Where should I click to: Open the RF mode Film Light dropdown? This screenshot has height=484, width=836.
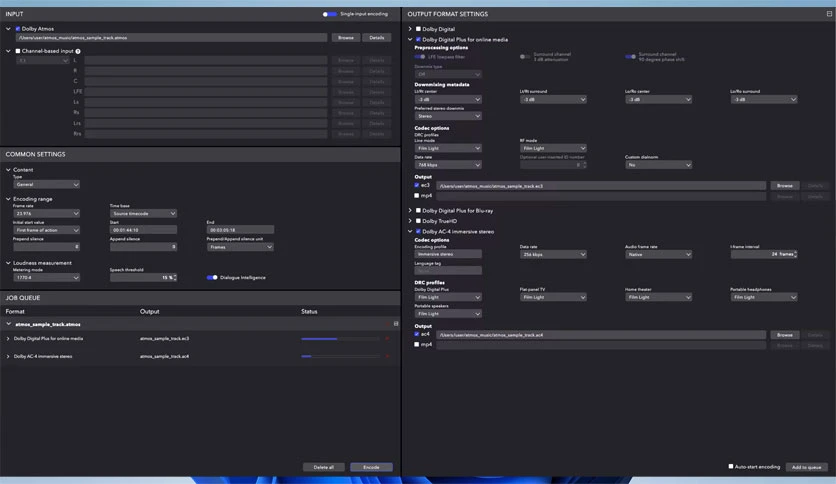[553, 148]
